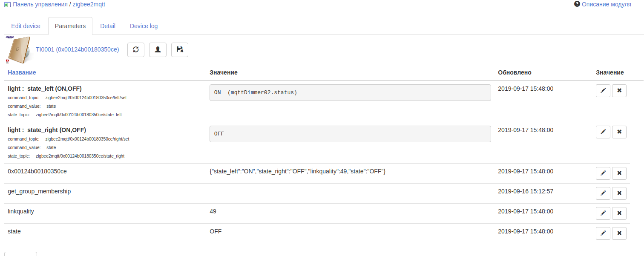Click the refresh device icon button
The width and height of the screenshot is (644, 256).
click(x=136, y=49)
